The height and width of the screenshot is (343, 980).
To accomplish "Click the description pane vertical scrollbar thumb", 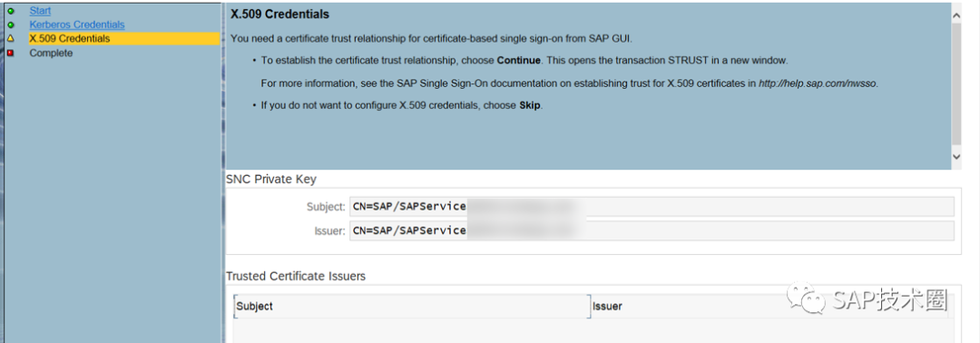I will pyautogui.click(x=956, y=85).
